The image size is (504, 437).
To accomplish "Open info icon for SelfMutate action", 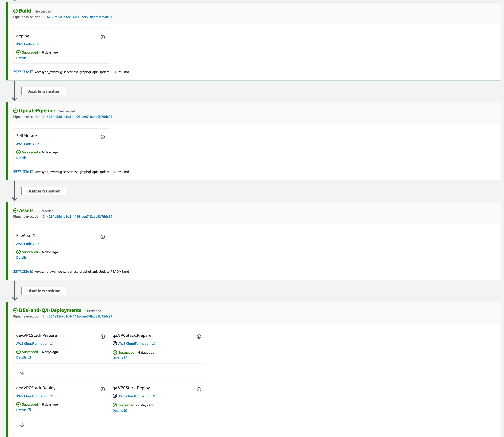I will (x=103, y=137).
